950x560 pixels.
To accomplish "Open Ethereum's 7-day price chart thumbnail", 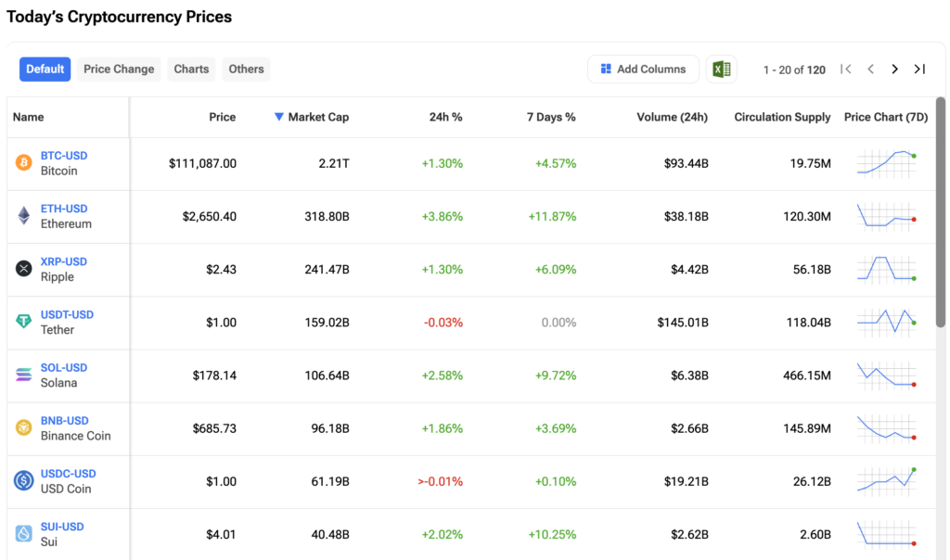I will (886, 216).
